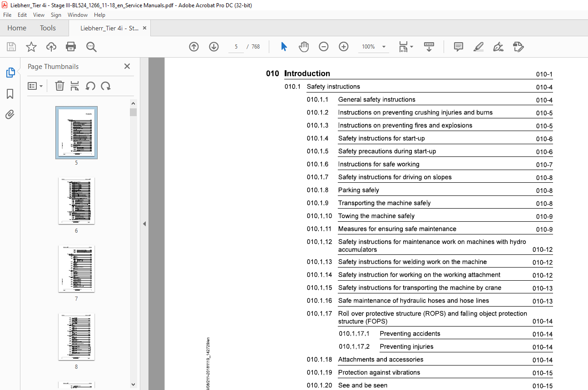Image resolution: width=588 pixels, height=390 pixels.
Task: Add a comment with sticky note icon
Action: coord(459,47)
